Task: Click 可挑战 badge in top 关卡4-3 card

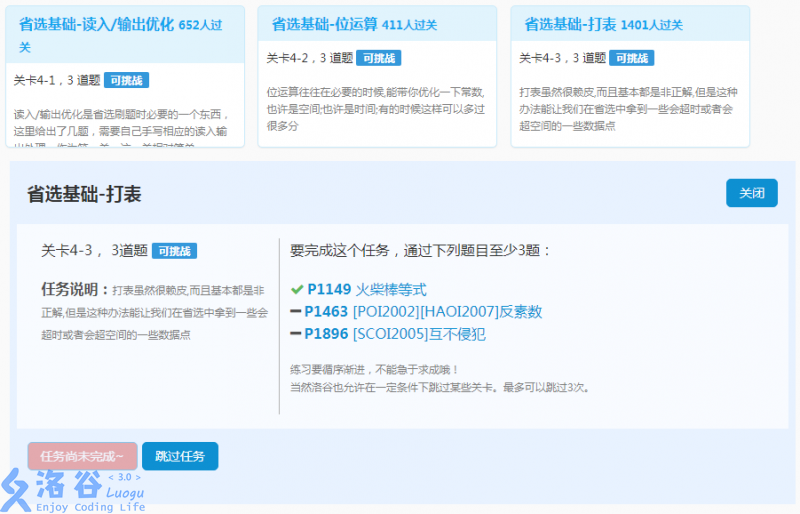Action: [632, 58]
